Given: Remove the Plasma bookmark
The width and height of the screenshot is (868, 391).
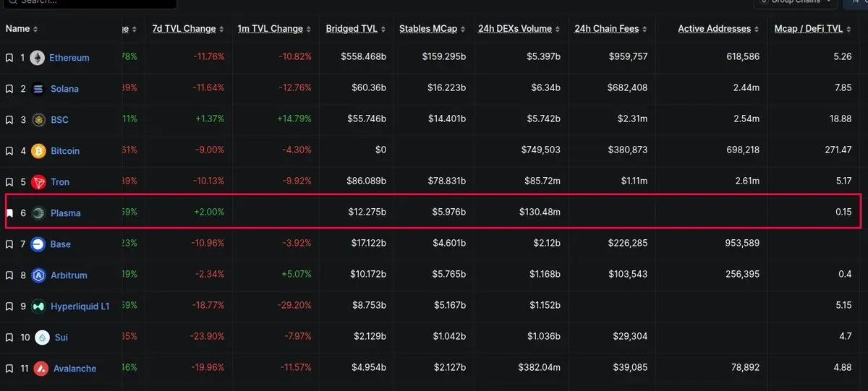Looking at the screenshot, I should pos(9,213).
